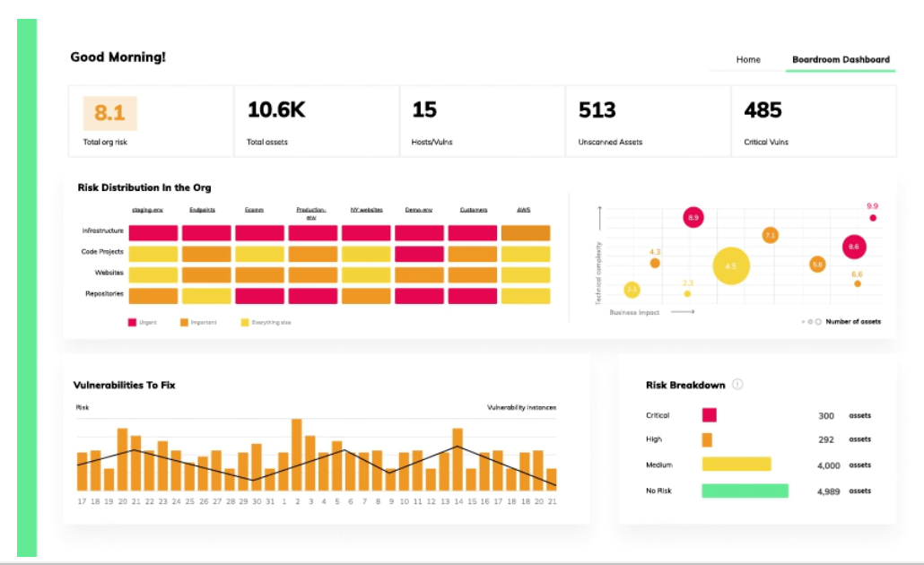The height and width of the screenshot is (565, 924).
Task: Click the orange bubble labeled 4.3
Action: [x=655, y=263]
